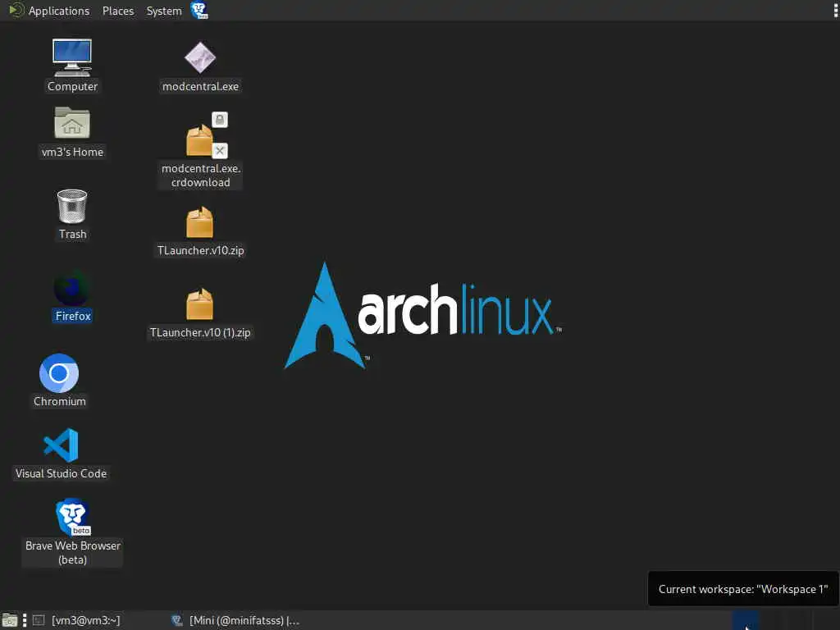The image size is (840, 630).
Task: Click the 'modcentral.exe.crdownload' file name label
Action: (200, 176)
